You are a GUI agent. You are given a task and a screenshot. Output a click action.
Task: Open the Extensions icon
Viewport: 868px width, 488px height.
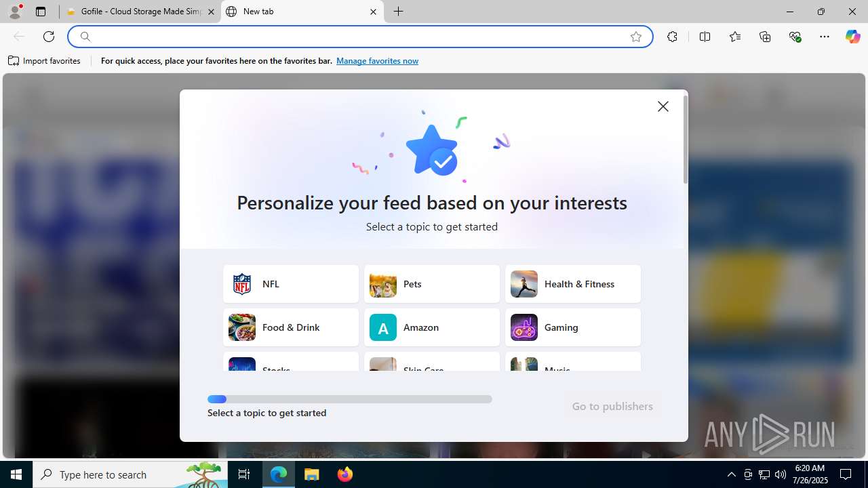tap(672, 37)
